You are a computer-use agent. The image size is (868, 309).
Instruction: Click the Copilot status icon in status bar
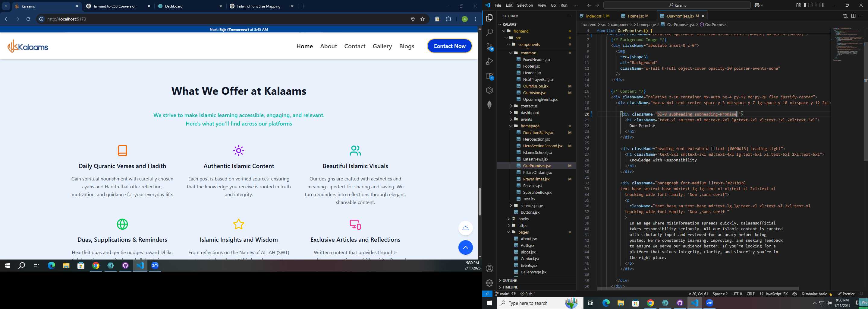pos(794,294)
